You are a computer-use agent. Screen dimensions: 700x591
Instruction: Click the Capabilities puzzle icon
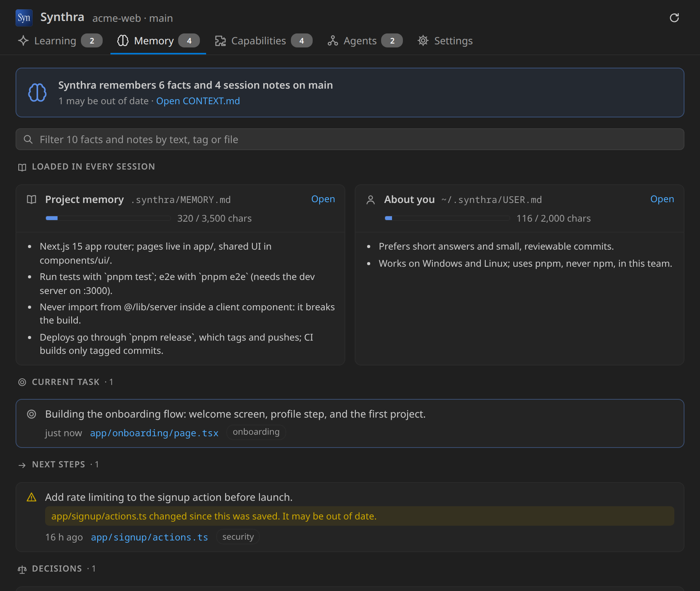click(x=220, y=41)
